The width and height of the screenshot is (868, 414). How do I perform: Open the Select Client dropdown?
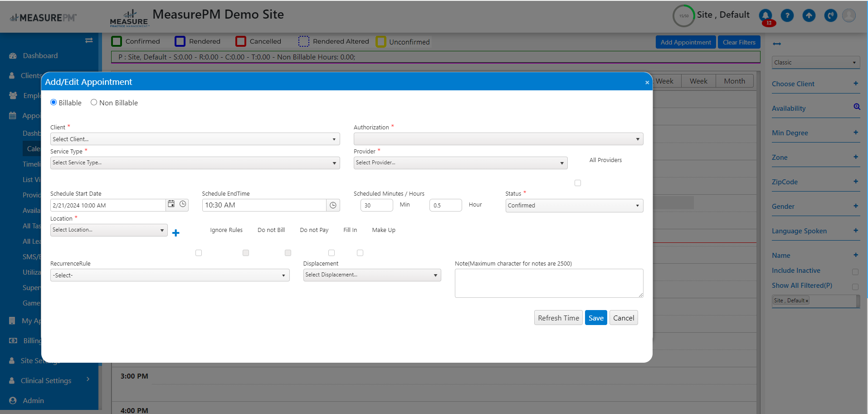(195, 139)
